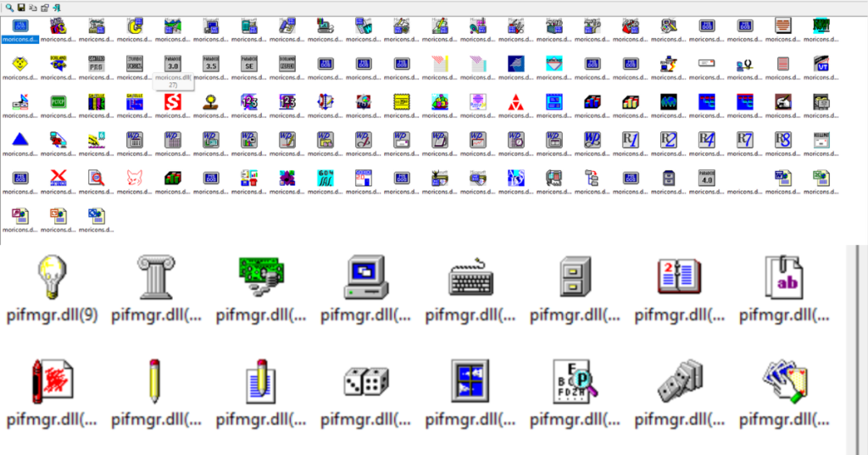Select the R7 icon
Image resolution: width=868 pixels, height=455 pixels.
[745, 140]
